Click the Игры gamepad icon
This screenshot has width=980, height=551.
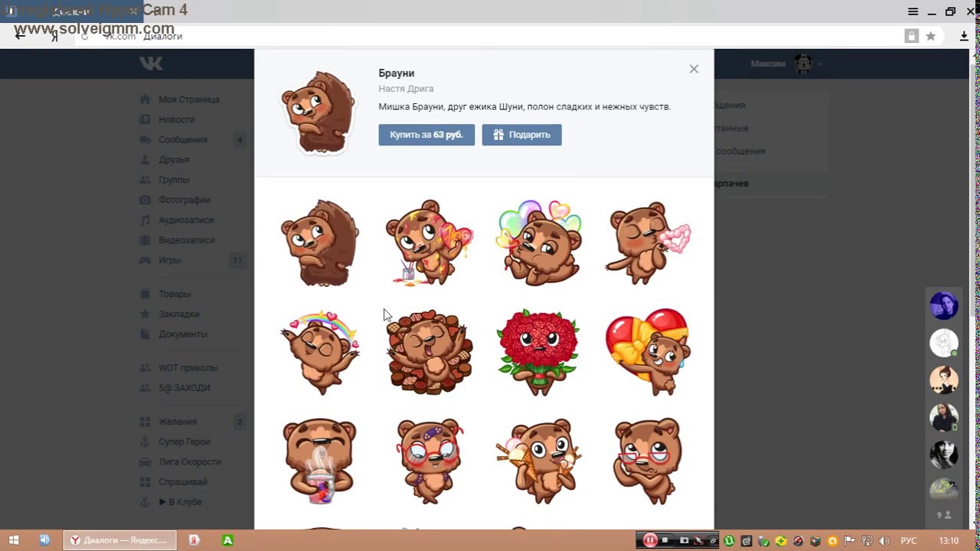(x=145, y=260)
